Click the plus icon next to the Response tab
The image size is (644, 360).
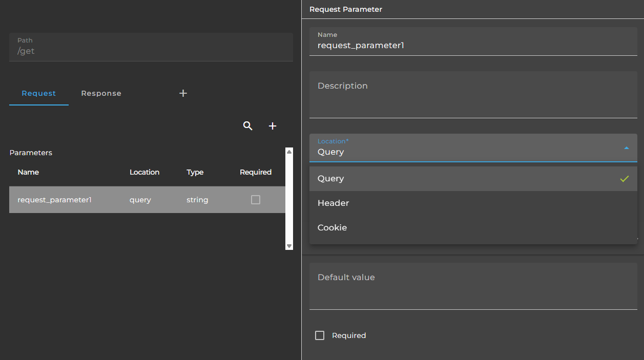coord(183,93)
